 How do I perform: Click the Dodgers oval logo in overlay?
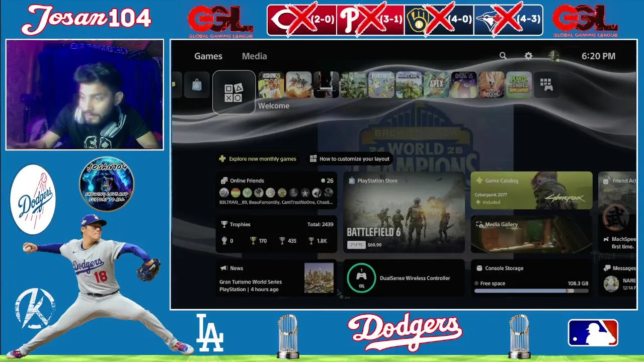click(33, 200)
